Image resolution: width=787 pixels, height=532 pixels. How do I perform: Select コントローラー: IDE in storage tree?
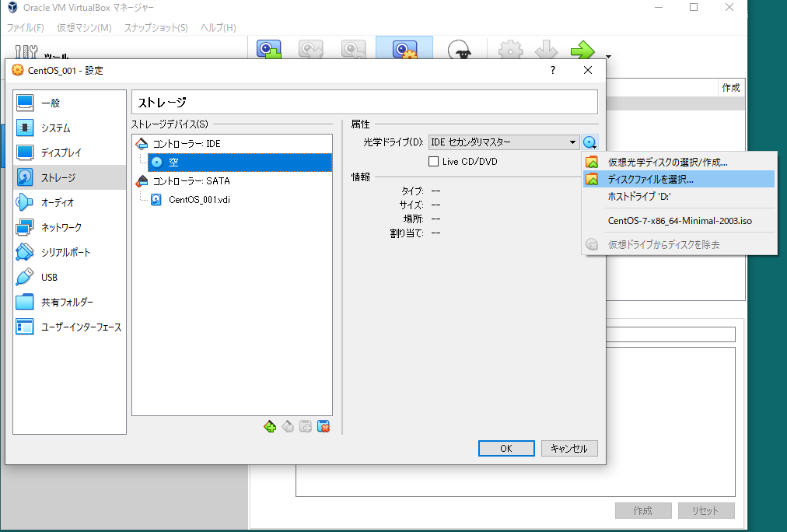187,144
